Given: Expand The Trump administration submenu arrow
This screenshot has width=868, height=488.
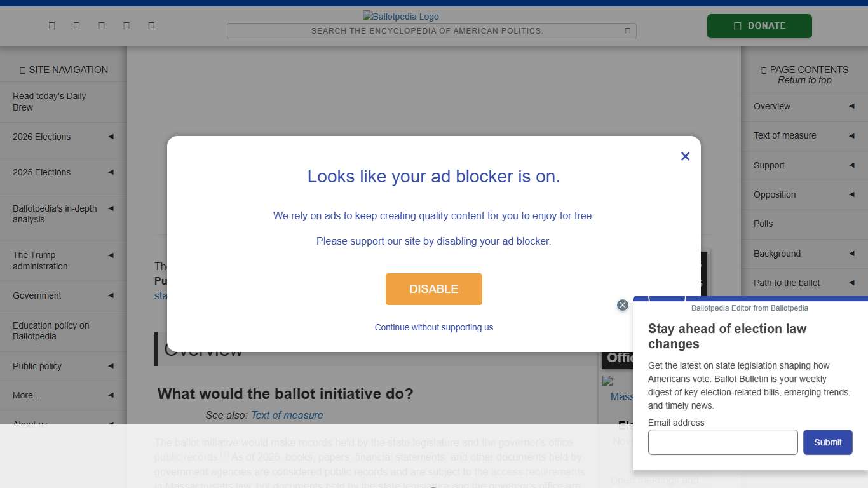Looking at the screenshot, I should click(111, 255).
